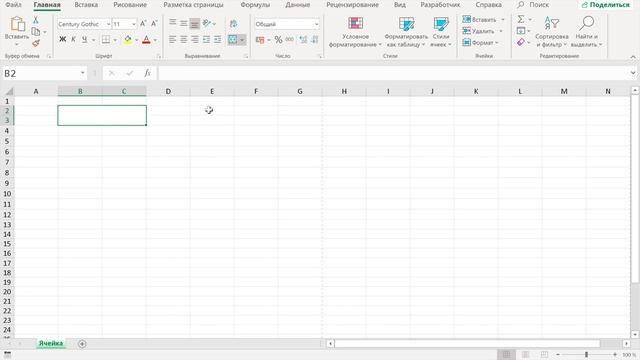Click the Найти и выделить button
The height and width of the screenshot is (360, 640).
(x=587, y=32)
